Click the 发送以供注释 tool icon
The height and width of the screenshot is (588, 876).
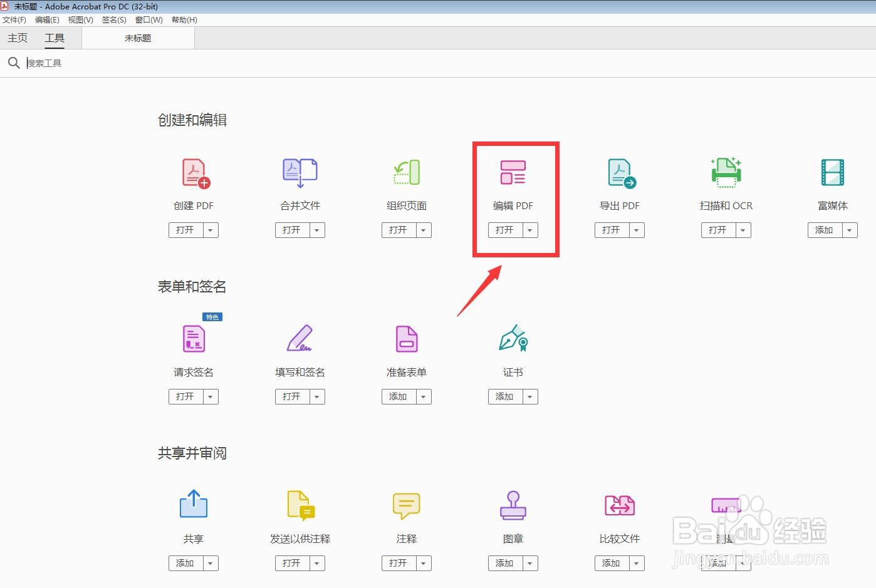(x=301, y=505)
